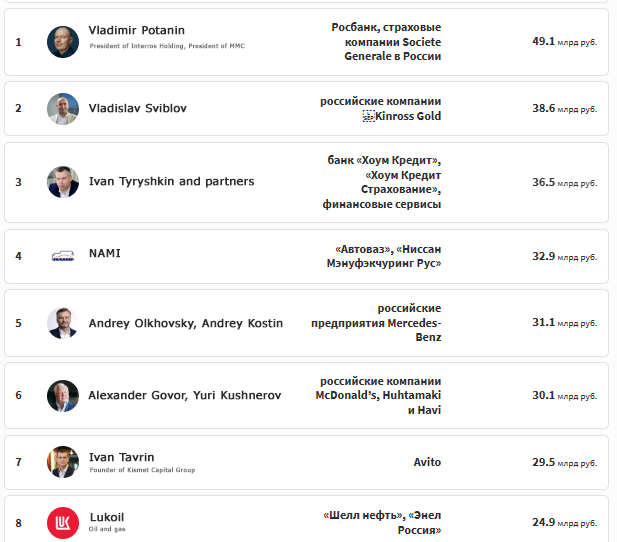Click the Mercedes-Benz asset description
617x542 pixels.
pyautogui.click(x=376, y=323)
